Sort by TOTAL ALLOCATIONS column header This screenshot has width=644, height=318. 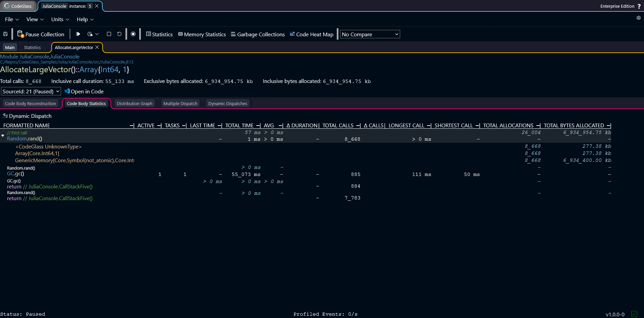click(x=508, y=126)
